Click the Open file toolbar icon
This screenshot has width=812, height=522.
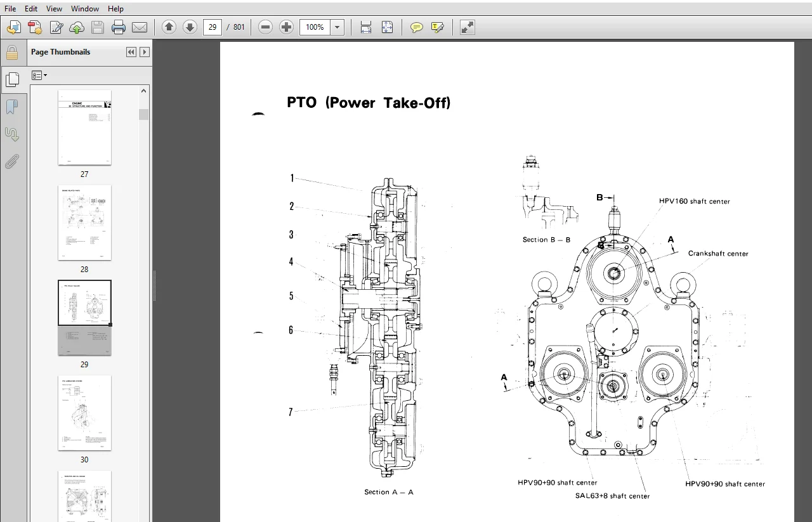(x=14, y=27)
